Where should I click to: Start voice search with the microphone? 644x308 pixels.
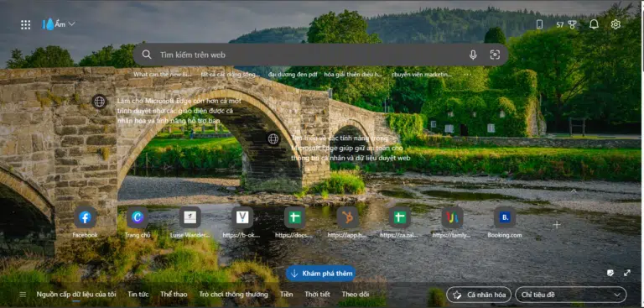click(x=473, y=55)
